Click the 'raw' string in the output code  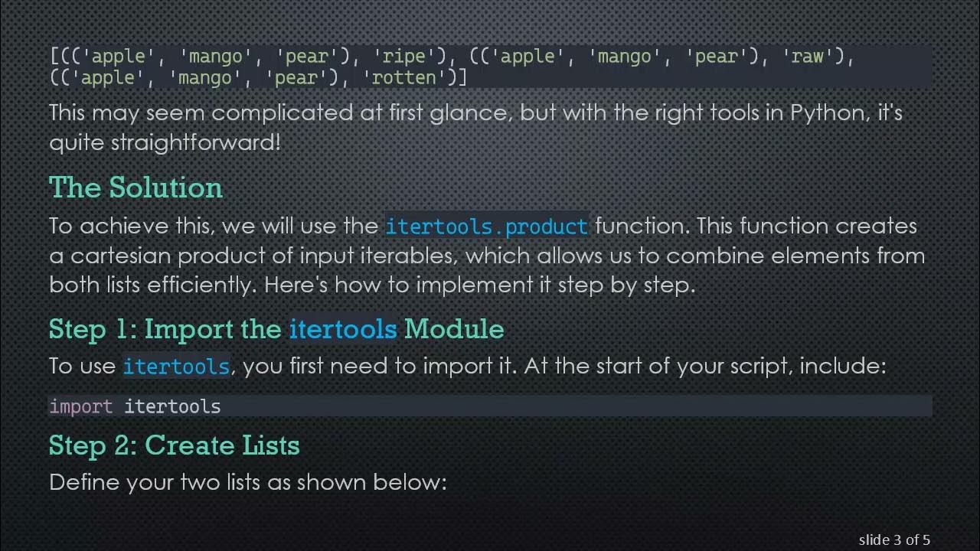coord(807,57)
